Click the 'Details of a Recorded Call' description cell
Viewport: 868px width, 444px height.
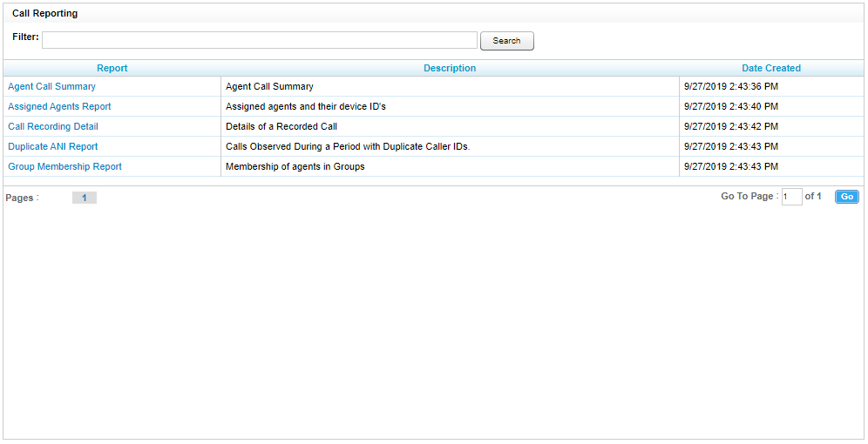click(281, 127)
